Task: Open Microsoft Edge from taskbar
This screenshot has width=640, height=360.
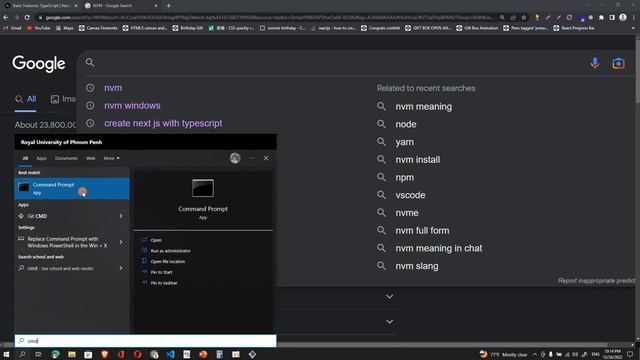Action: (55, 354)
